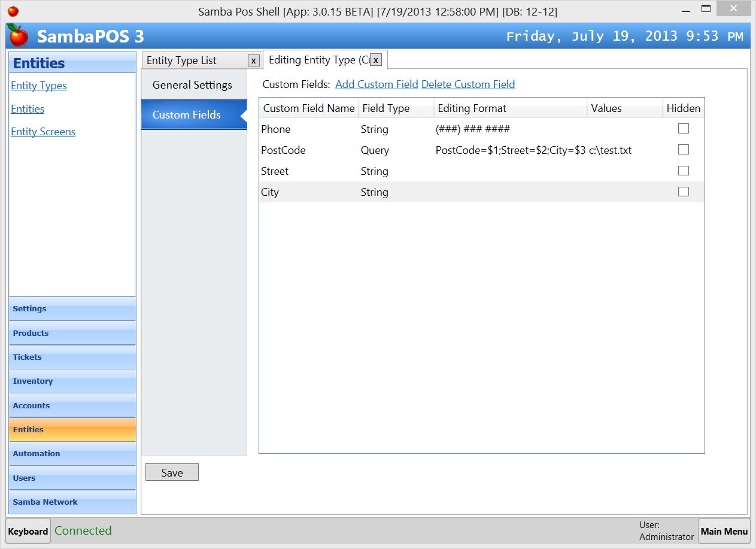Viewport: 756px width, 549px height.
Task: Click the Add Custom Field link
Action: 377,84
